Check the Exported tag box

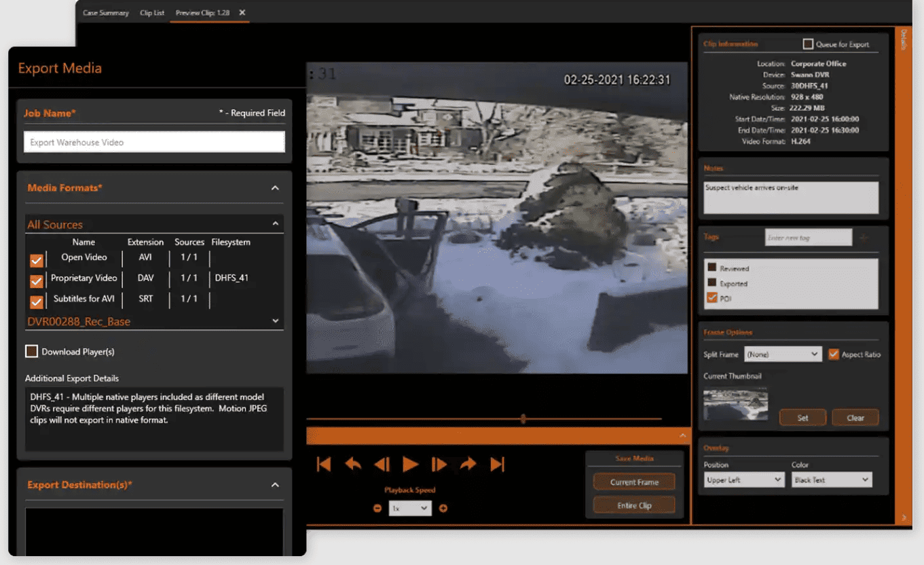tap(712, 282)
